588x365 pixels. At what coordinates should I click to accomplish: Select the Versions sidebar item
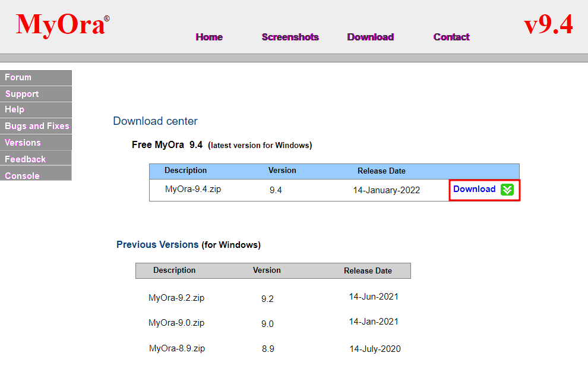point(36,142)
